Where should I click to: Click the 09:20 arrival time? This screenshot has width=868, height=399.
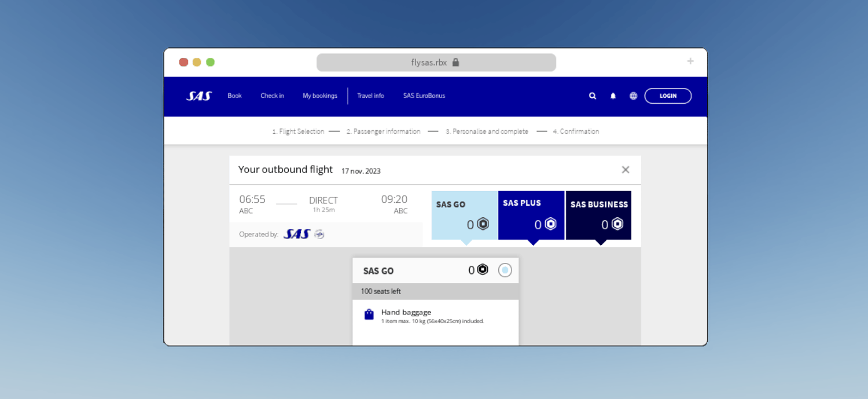(x=394, y=199)
